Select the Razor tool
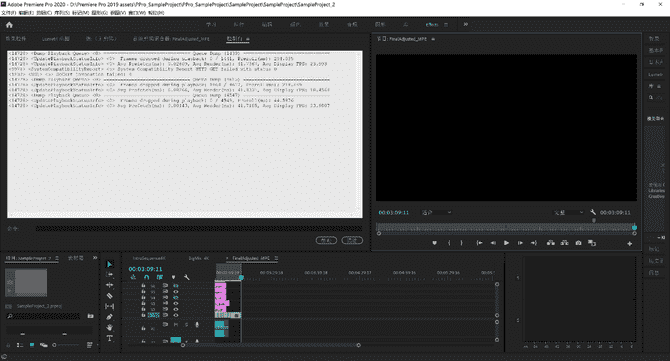This screenshot has height=361, width=670. tap(109, 296)
